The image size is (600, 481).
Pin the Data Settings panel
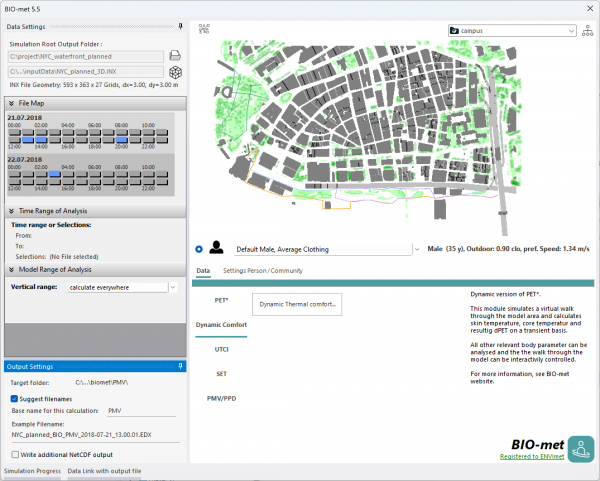tap(179, 27)
